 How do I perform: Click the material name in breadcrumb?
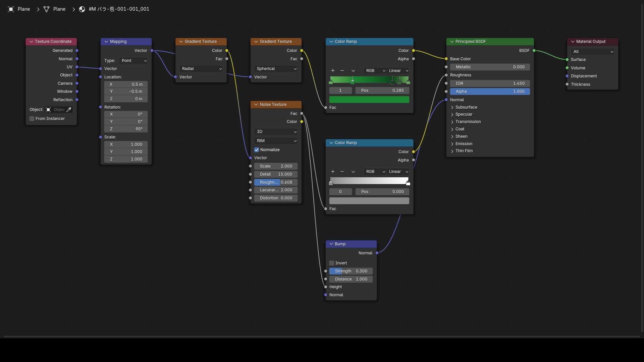(119, 9)
